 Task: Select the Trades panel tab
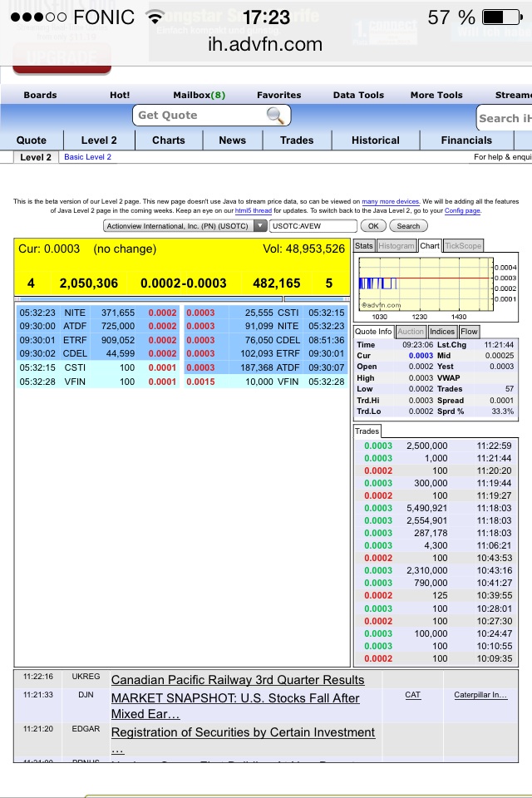point(367,431)
